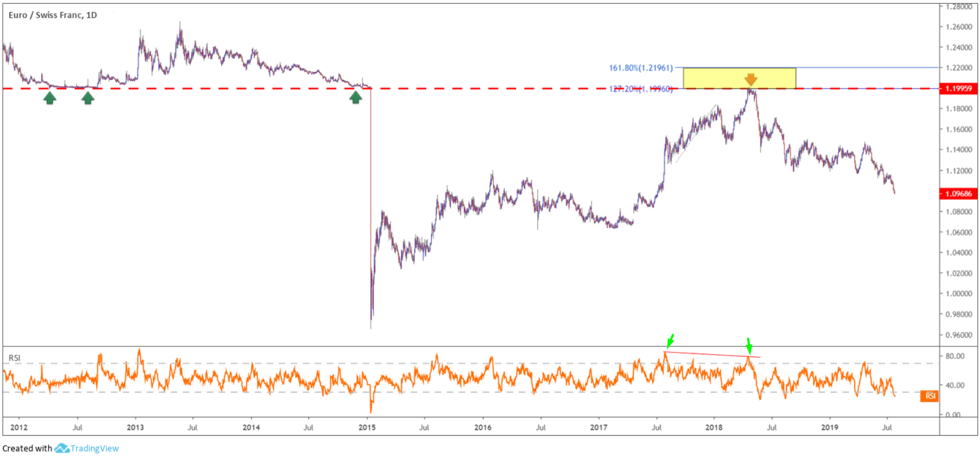Screen dimensions: 980x457
Task: Click the 2013 label on time axis
Action: point(135,427)
